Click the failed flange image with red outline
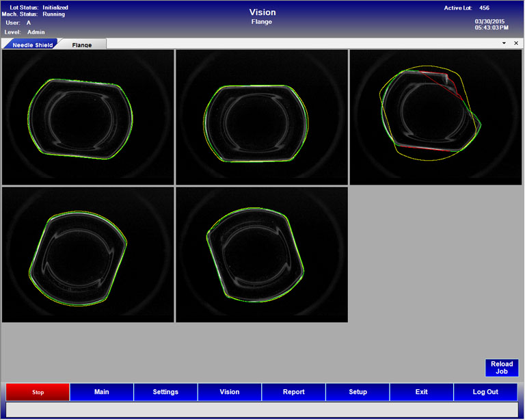This screenshot has height=420, width=525. click(x=435, y=117)
